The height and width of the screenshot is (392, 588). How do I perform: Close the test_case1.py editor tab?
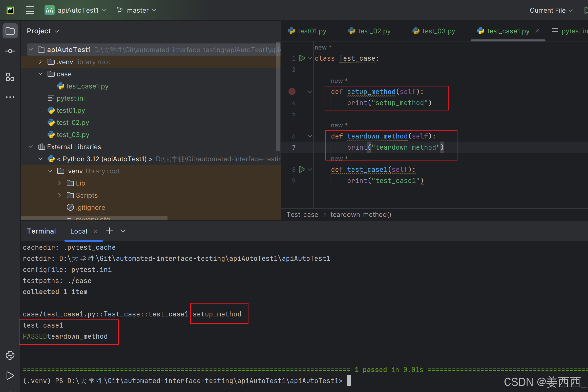tap(537, 31)
